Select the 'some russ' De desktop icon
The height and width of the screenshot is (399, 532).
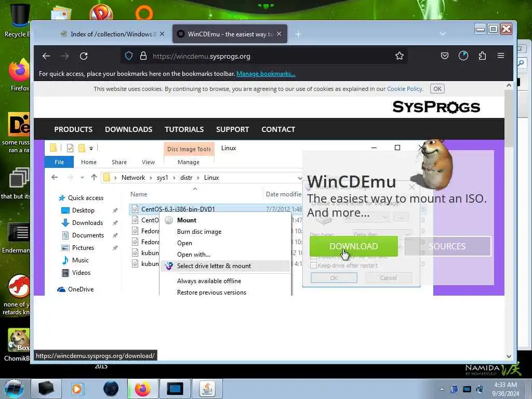tap(17, 132)
